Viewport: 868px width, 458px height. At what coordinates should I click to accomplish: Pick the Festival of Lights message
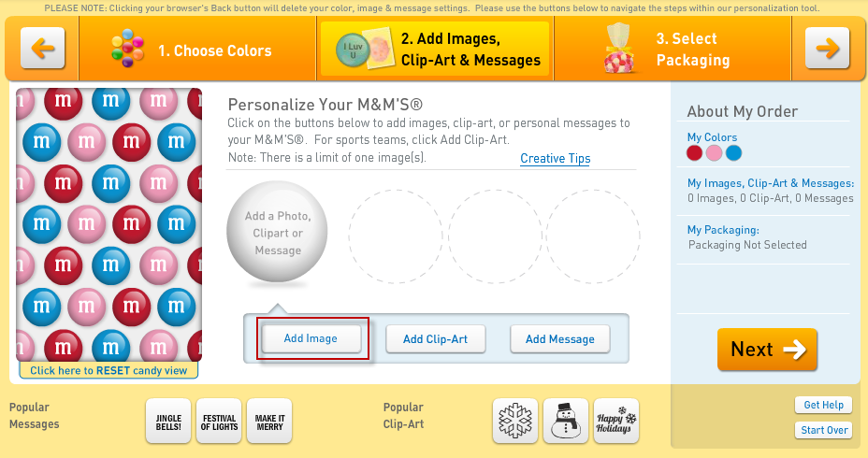click(x=219, y=421)
